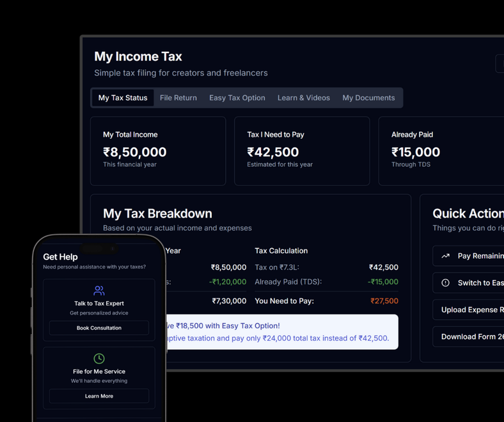
Task: Click the green clock icon for File for Me Service
Action: click(x=99, y=359)
